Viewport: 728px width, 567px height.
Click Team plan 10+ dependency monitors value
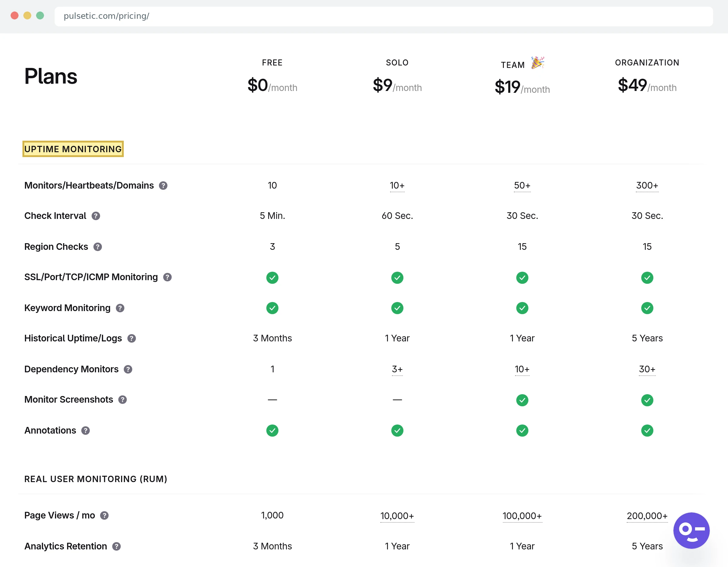522,369
